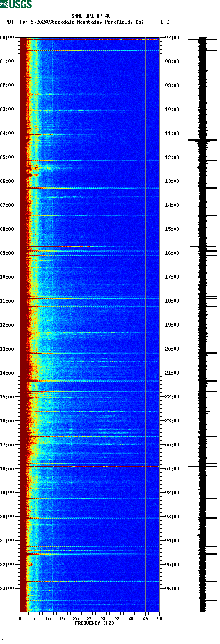This screenshot has width=220, height=644.
Task: Click the UTC time label 15:00
Action: [172, 229]
